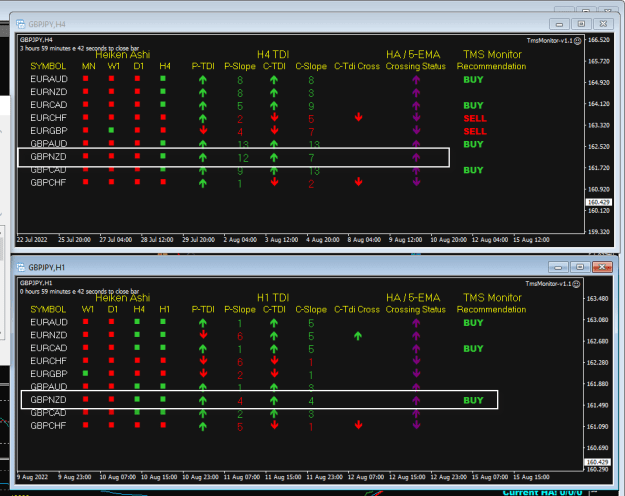Click EURGBP's green W1 square in the H1 window
625x496 pixels.
tap(85, 373)
